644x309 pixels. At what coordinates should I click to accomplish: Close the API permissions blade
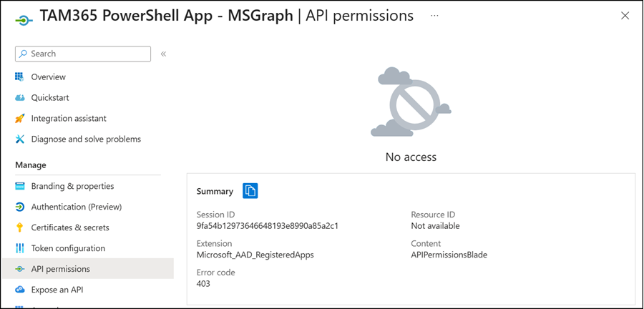625,16
